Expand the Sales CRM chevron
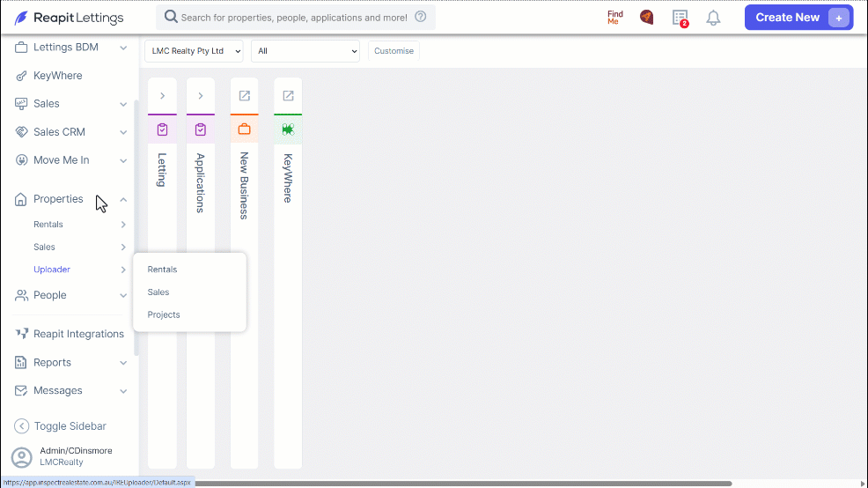The image size is (868, 488). [123, 132]
